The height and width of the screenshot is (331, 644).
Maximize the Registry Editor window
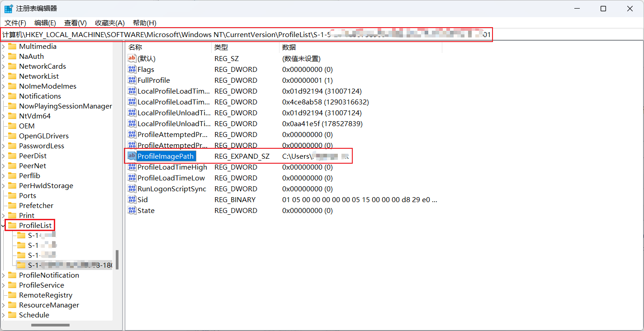point(603,9)
